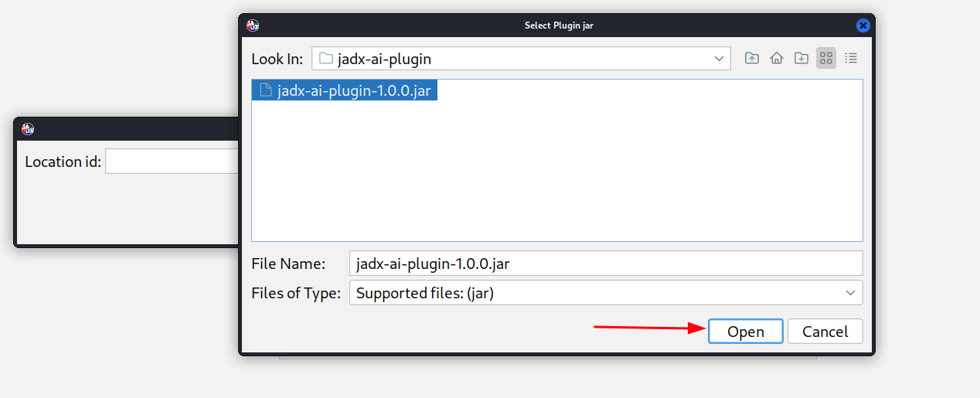Switch file list to icons grid view
Viewport: 980px width, 398px height.
[826, 58]
